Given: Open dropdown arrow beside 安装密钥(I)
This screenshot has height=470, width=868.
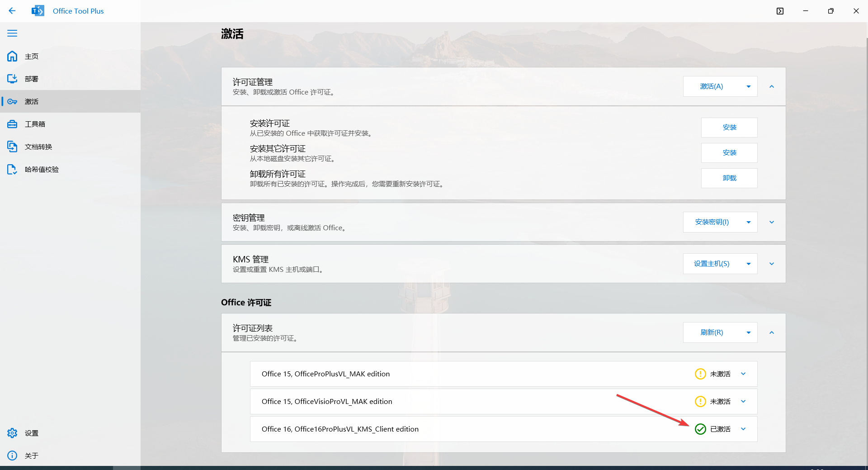Looking at the screenshot, I should point(749,222).
